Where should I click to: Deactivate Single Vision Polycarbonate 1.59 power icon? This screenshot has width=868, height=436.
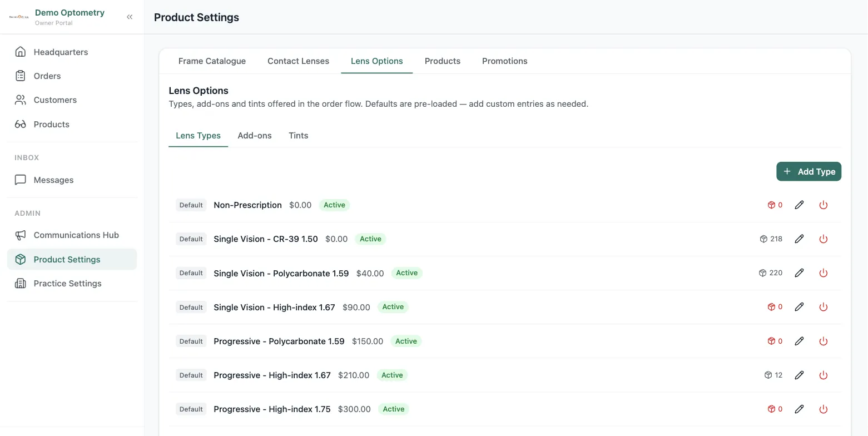pos(824,273)
